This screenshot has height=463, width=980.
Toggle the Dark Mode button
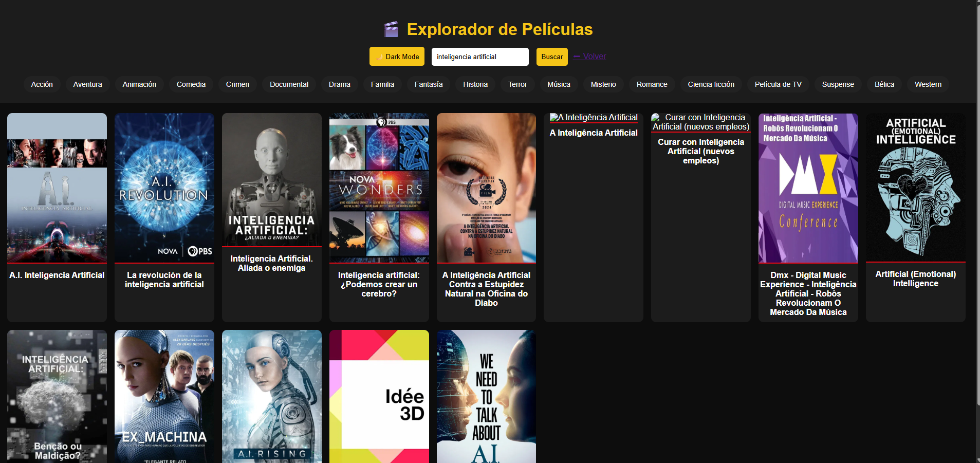[397, 57]
